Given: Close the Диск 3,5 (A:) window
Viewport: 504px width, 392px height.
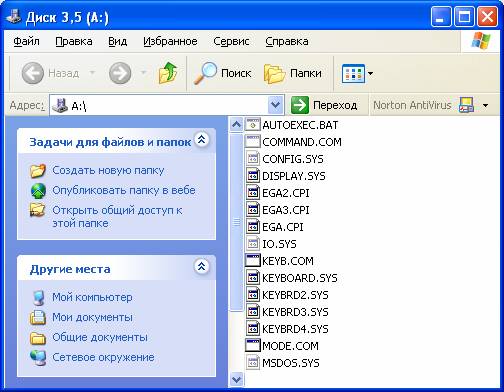Looking at the screenshot, I should (x=487, y=17).
